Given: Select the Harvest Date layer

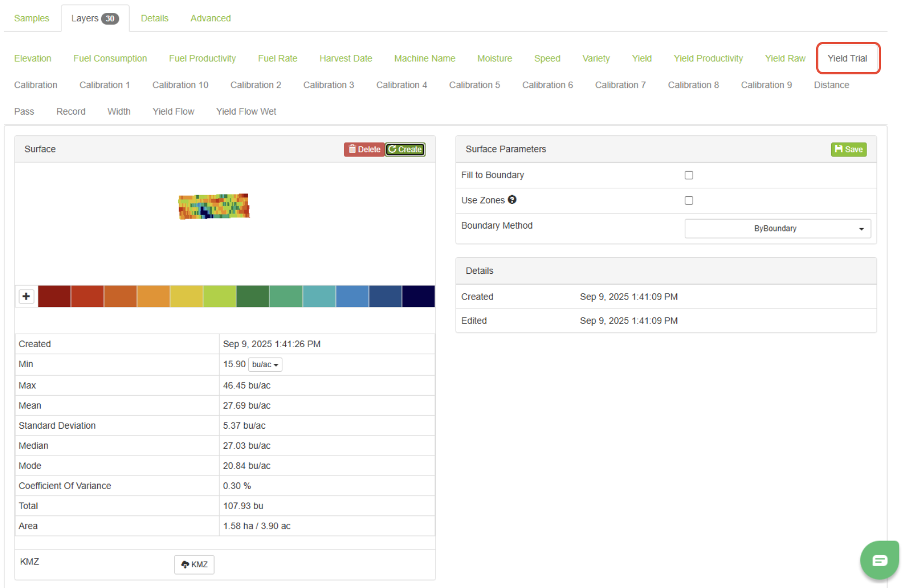Looking at the screenshot, I should click(x=345, y=59).
